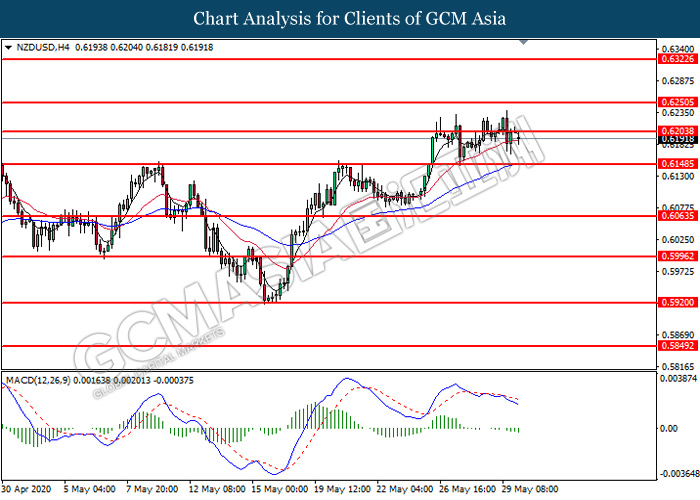Click the 22 May 04:00 time label
The height and width of the screenshot is (500, 700).
pyautogui.click(x=404, y=489)
